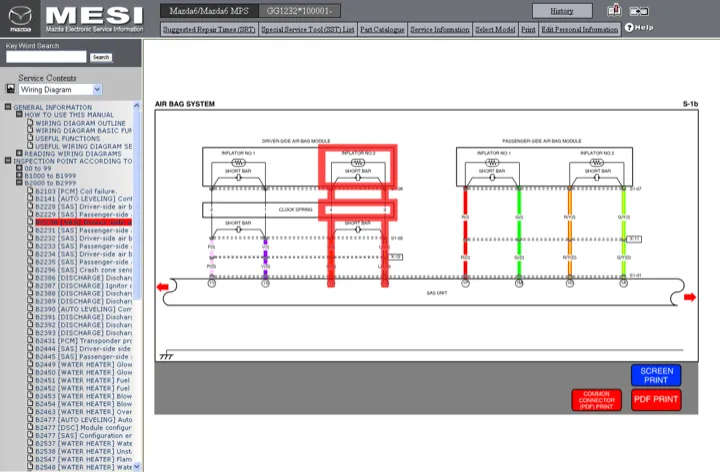Click the red PDF PRINT button
This screenshot has height=472, width=720.
(656, 399)
